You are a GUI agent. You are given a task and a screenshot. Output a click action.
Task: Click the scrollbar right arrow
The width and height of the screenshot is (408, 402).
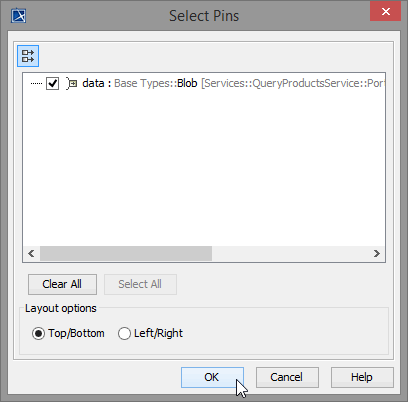tap(377, 254)
